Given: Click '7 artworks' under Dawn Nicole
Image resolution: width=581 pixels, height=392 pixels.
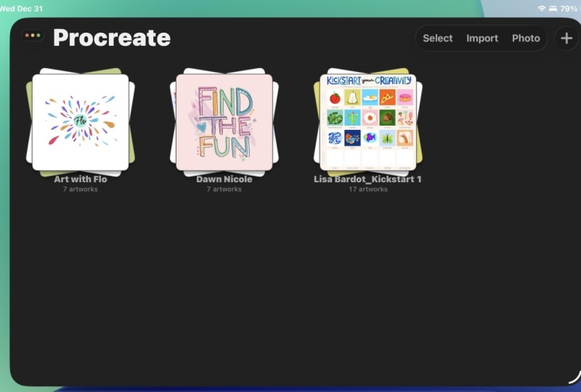Looking at the screenshot, I should (224, 189).
